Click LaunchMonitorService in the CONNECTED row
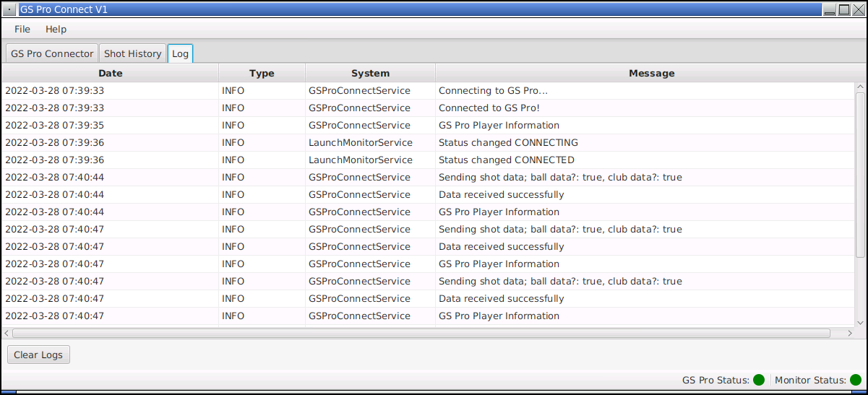Viewport: 868px width, 395px height. point(361,160)
